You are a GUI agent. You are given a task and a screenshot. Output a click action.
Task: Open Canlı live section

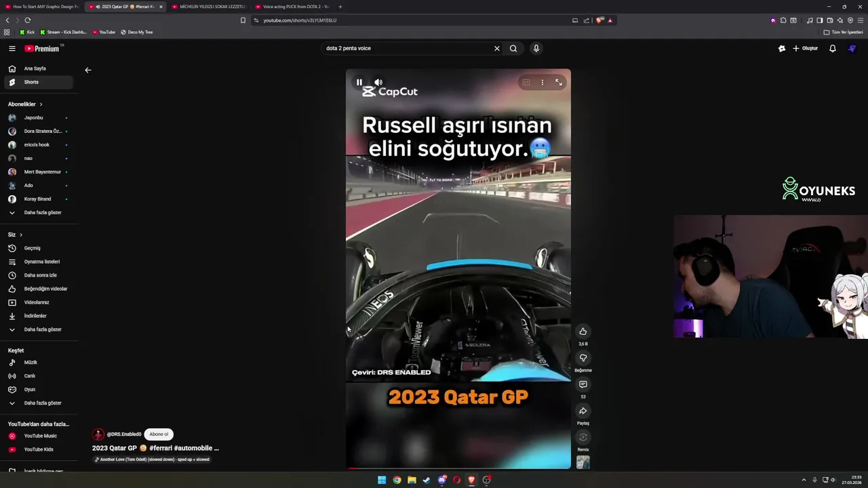(x=38, y=375)
